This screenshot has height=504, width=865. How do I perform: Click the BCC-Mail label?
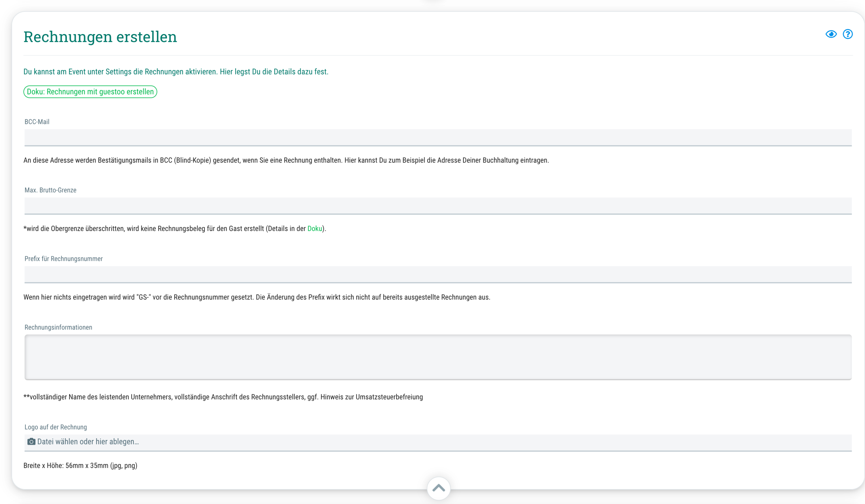tap(37, 122)
